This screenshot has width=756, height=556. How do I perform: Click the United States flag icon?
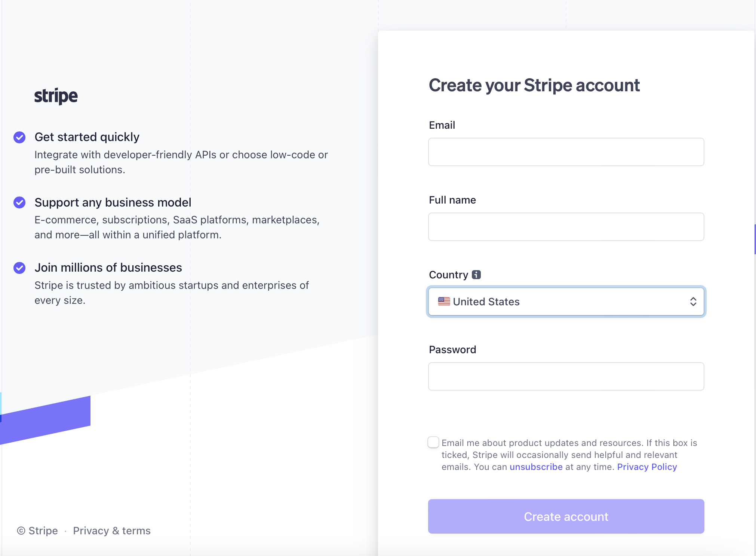(x=444, y=302)
